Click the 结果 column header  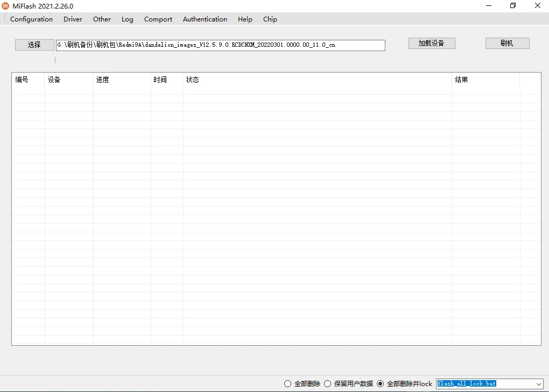tap(486, 80)
